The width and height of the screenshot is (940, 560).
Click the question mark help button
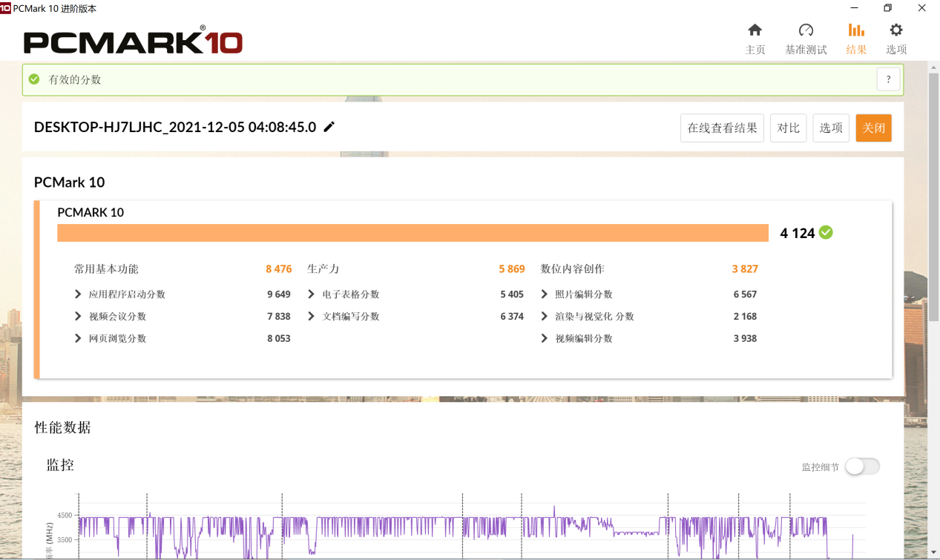coord(888,79)
